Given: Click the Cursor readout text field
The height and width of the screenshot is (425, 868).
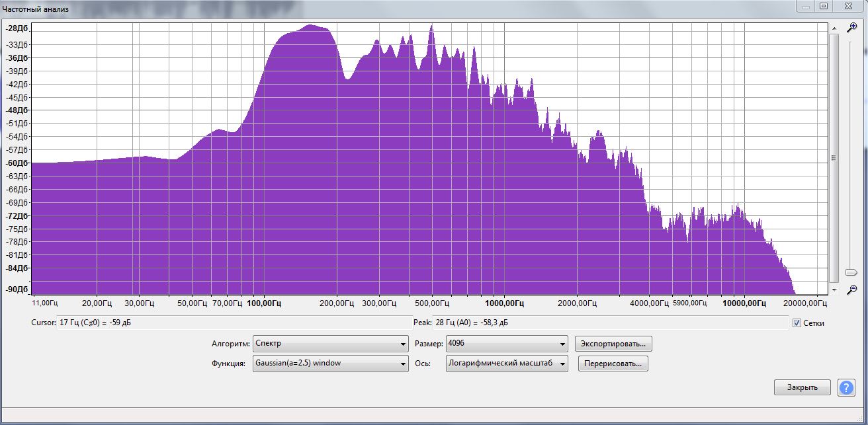Looking at the screenshot, I should pos(220,323).
